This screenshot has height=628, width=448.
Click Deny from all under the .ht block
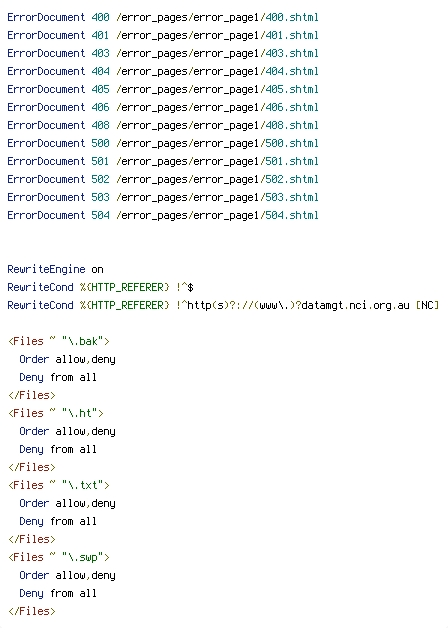[58, 449]
